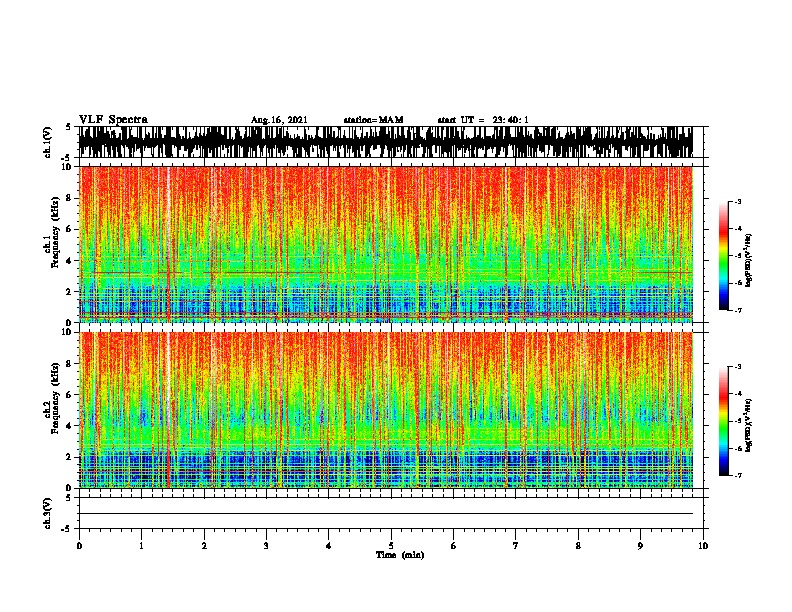This screenshot has height=612, width=792.
Task: Click time axis tick label '5'
Action: (391, 546)
